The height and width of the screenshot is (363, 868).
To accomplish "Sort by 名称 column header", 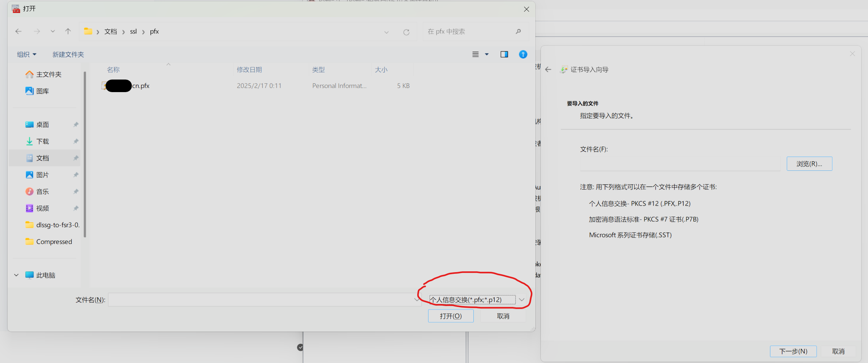I will click(113, 70).
